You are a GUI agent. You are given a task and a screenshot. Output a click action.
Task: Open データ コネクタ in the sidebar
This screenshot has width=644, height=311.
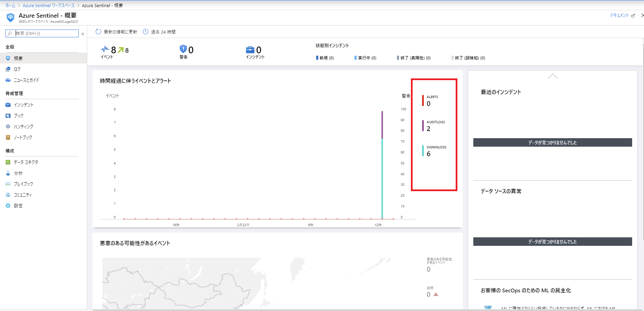[x=43, y=162]
